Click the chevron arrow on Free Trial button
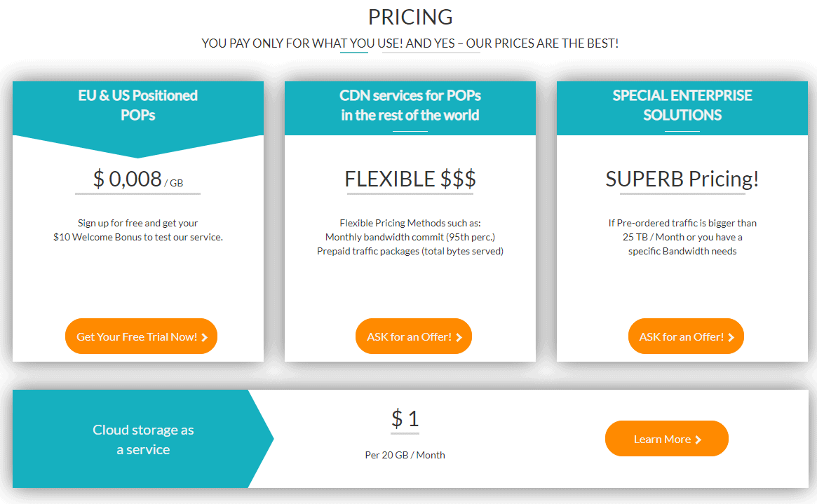817x504 pixels. pyautogui.click(x=204, y=337)
